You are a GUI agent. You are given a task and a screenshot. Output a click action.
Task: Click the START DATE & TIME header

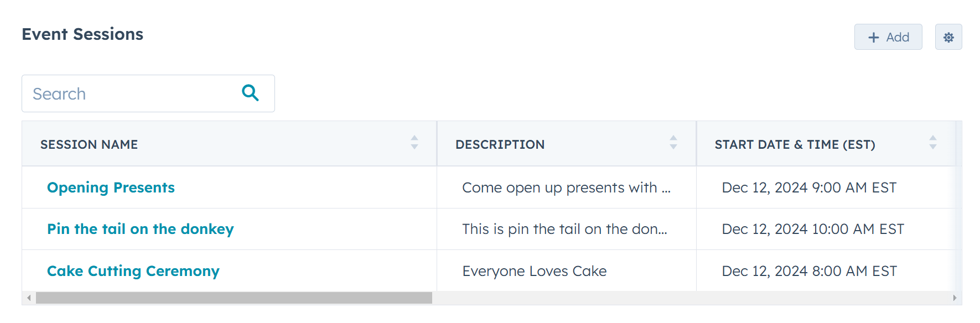[795, 144]
